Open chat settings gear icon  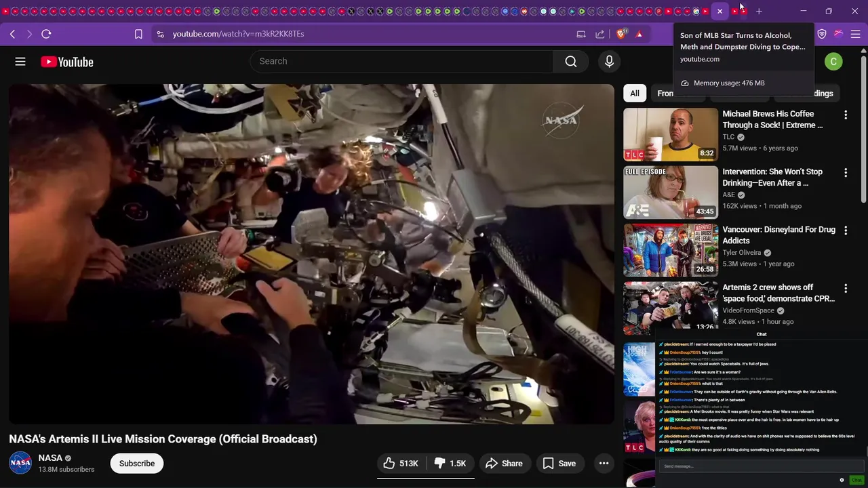842,480
